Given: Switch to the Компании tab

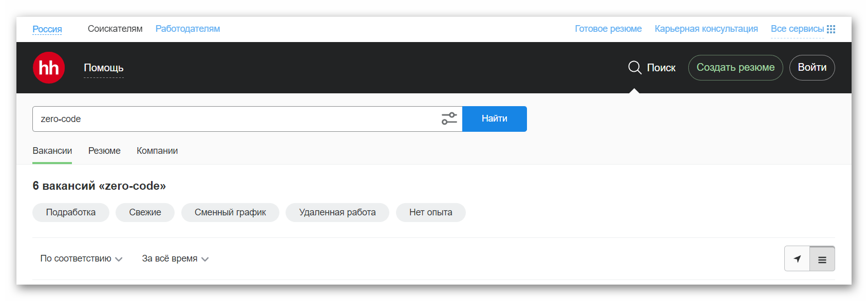Looking at the screenshot, I should tap(157, 151).
